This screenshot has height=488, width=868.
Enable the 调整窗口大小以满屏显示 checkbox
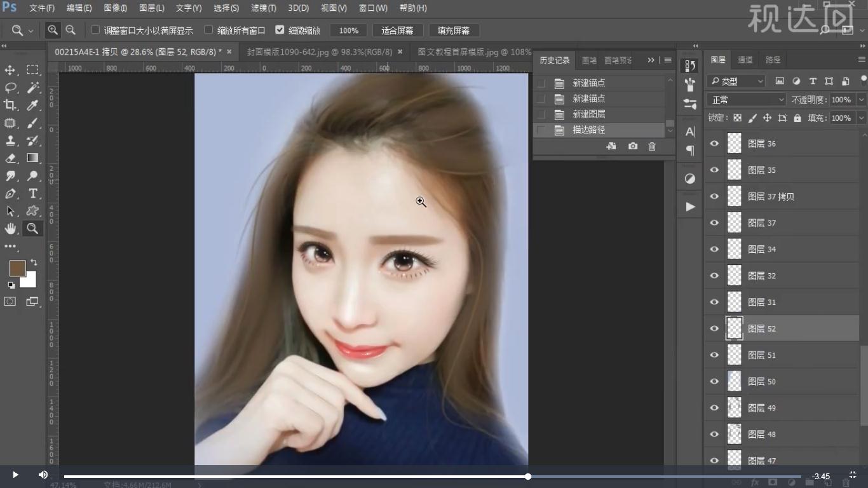coord(95,30)
